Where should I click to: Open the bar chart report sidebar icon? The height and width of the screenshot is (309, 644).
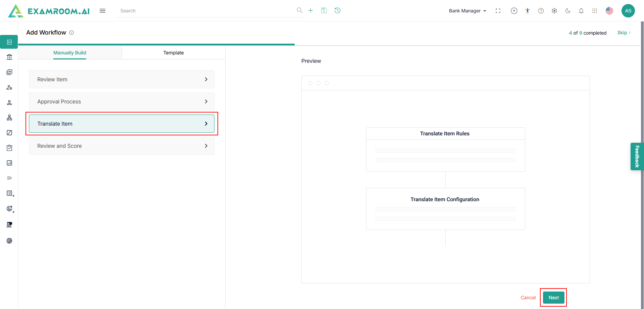[9, 163]
